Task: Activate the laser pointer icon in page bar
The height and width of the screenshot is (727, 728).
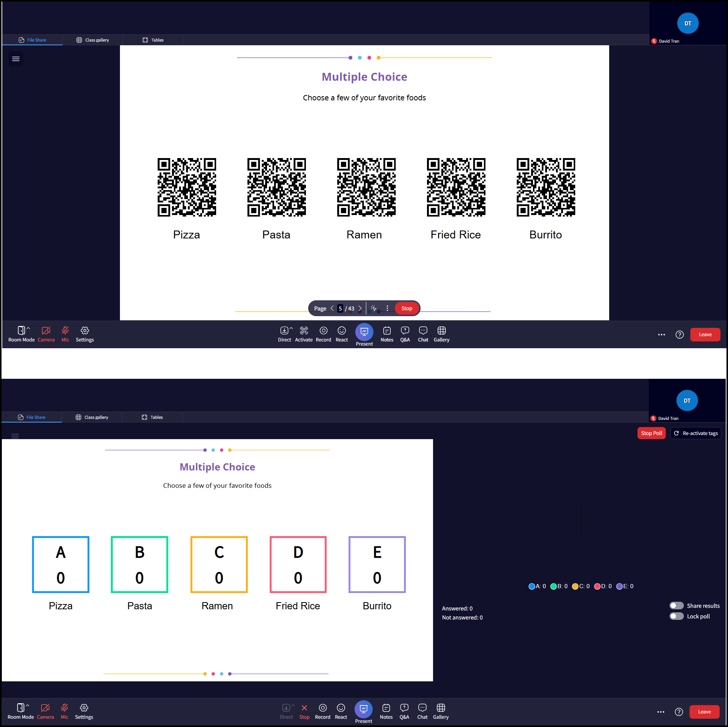Action: pos(374,308)
